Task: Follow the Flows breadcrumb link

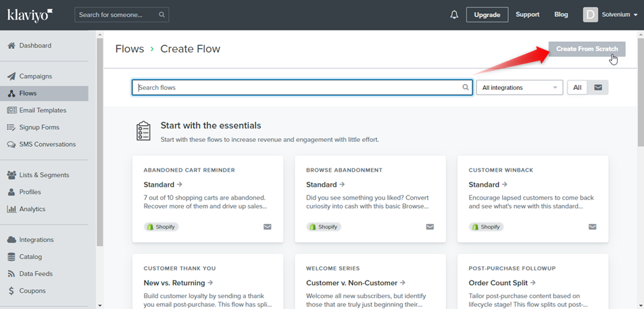Action: coord(130,49)
